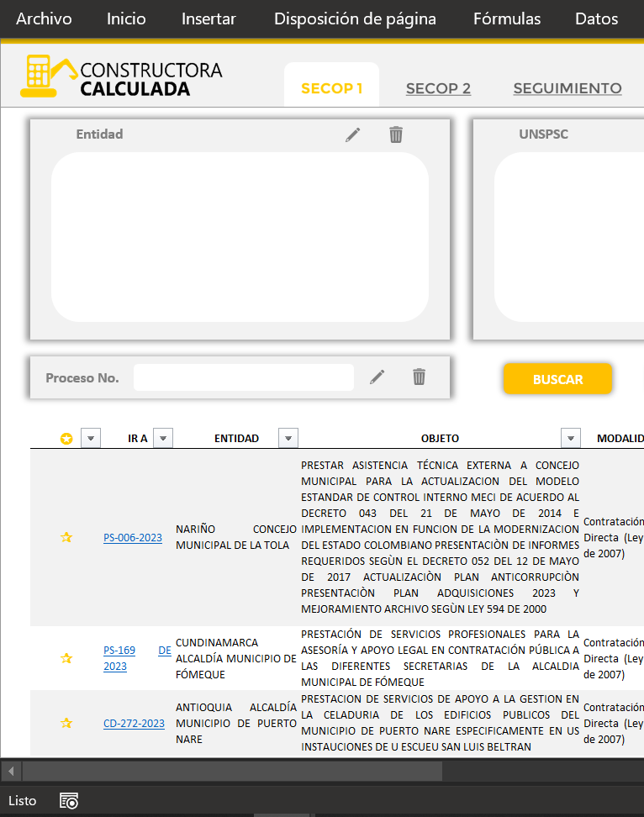
Task: Open the CD-272-2023 process link
Action: point(134,724)
